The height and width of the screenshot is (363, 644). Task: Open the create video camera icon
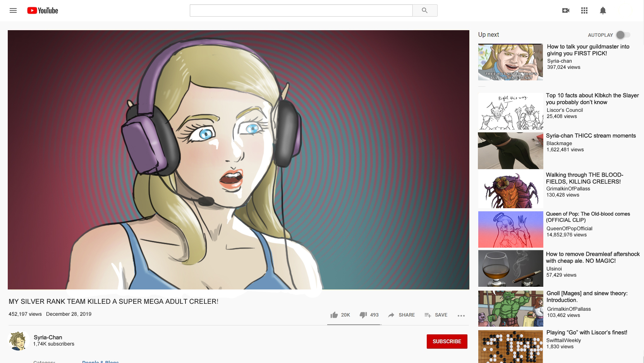click(566, 10)
